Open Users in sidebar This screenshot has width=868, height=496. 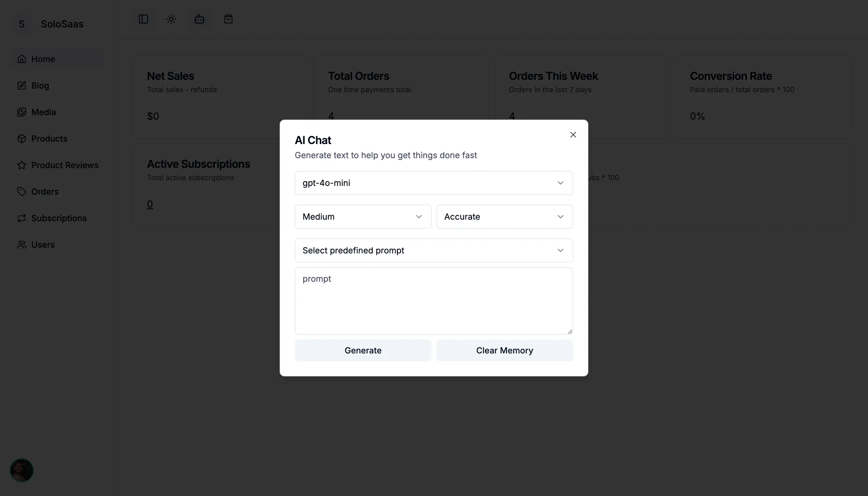coord(57,245)
